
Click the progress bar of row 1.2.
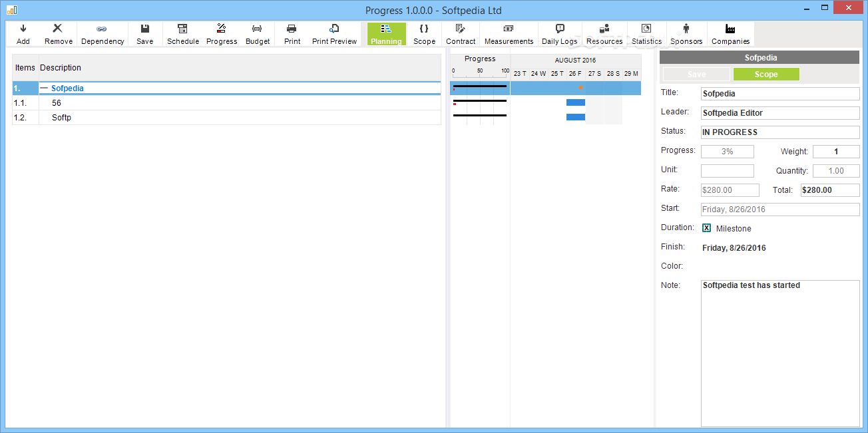(480, 116)
